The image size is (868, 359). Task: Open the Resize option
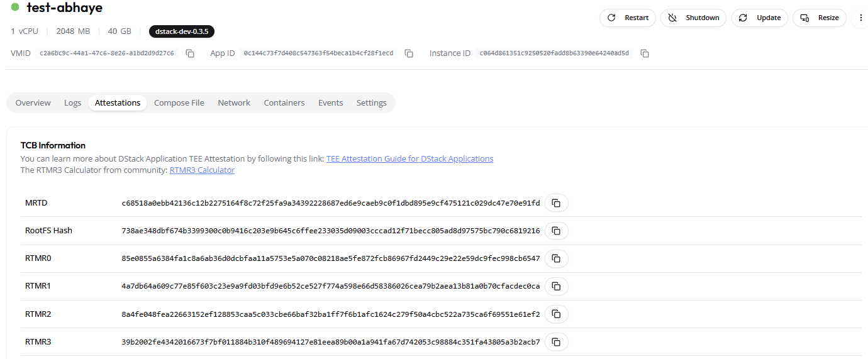(x=819, y=18)
